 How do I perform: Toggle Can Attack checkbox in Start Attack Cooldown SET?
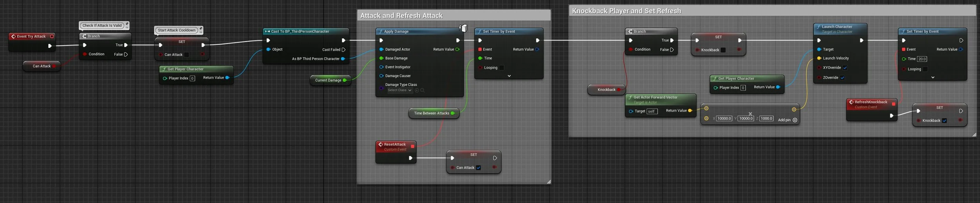[187, 55]
